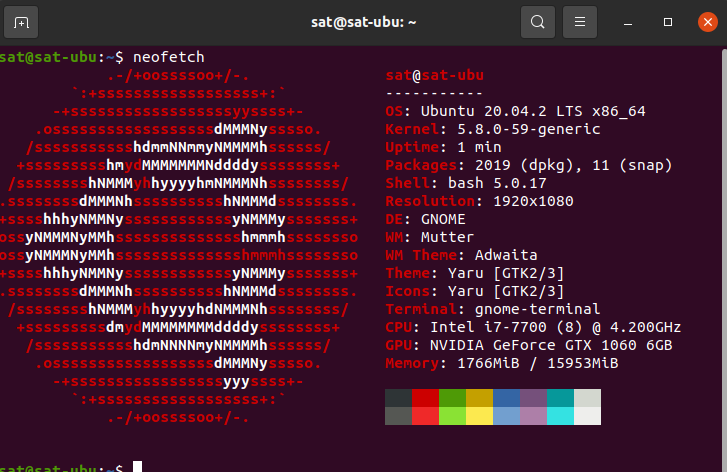Open the terminal search tool

pyautogui.click(x=538, y=22)
